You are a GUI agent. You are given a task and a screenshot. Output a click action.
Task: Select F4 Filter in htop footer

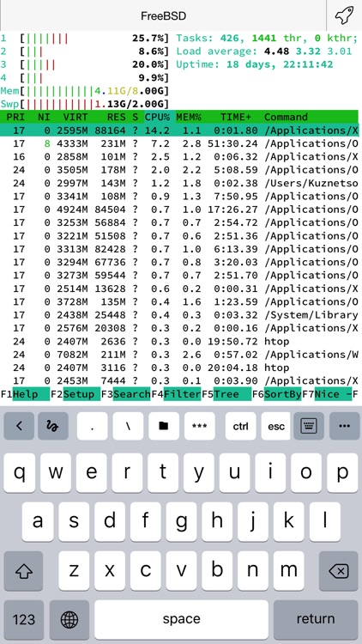tap(177, 394)
